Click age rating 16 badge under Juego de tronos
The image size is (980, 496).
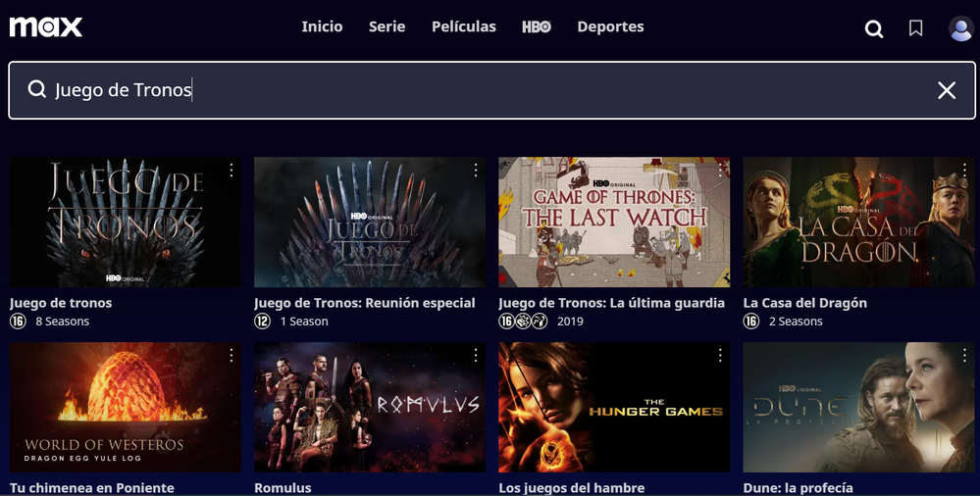pyautogui.click(x=18, y=322)
